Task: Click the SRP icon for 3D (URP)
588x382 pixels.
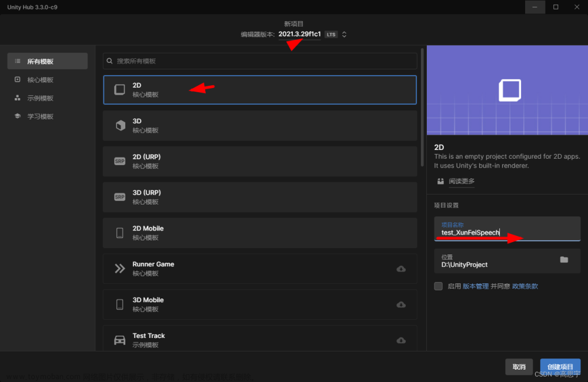Action: click(119, 197)
